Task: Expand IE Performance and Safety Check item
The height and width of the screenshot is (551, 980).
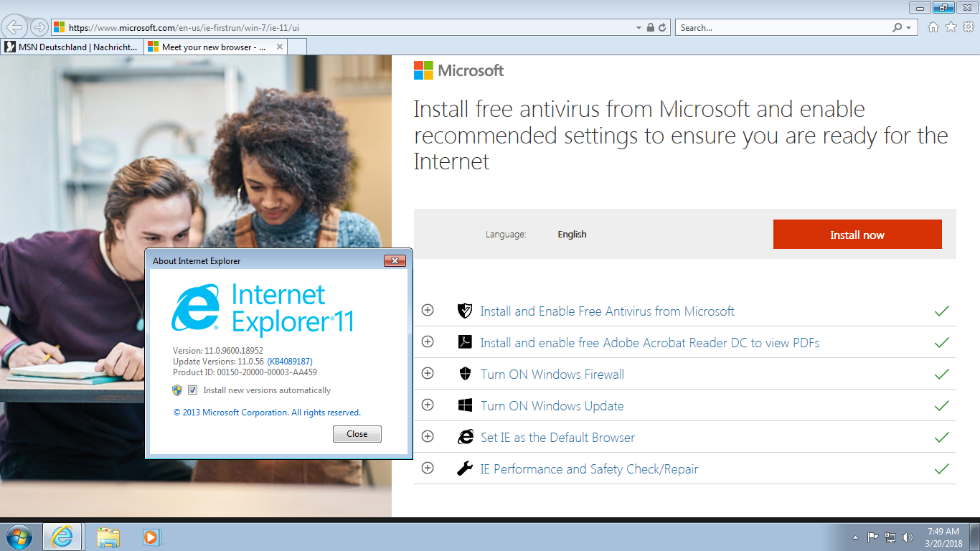Action: (x=428, y=468)
